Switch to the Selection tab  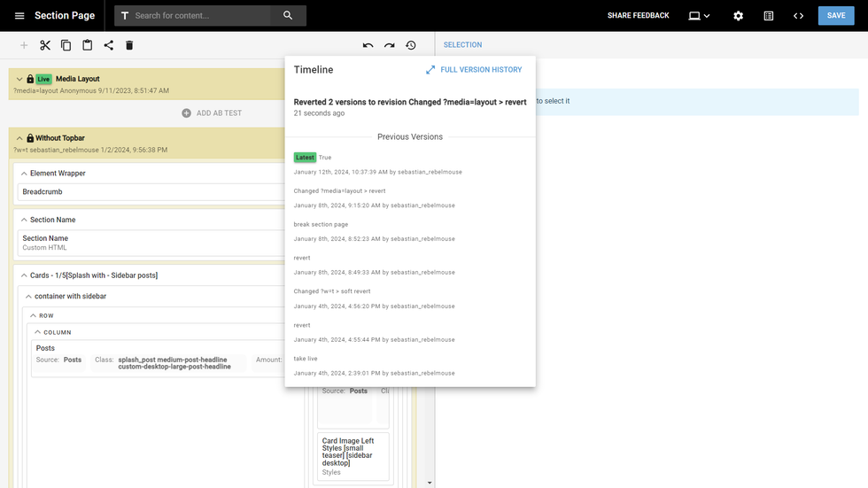tap(462, 45)
